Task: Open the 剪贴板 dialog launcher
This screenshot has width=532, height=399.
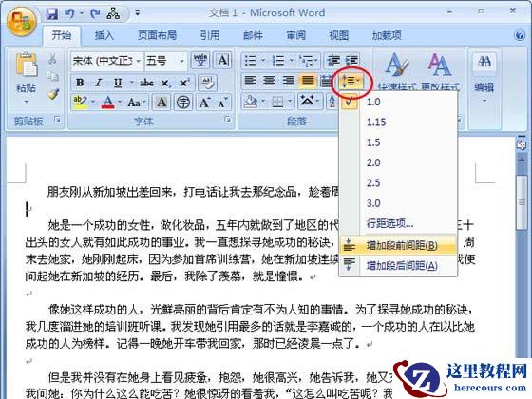Action: pos(58,119)
